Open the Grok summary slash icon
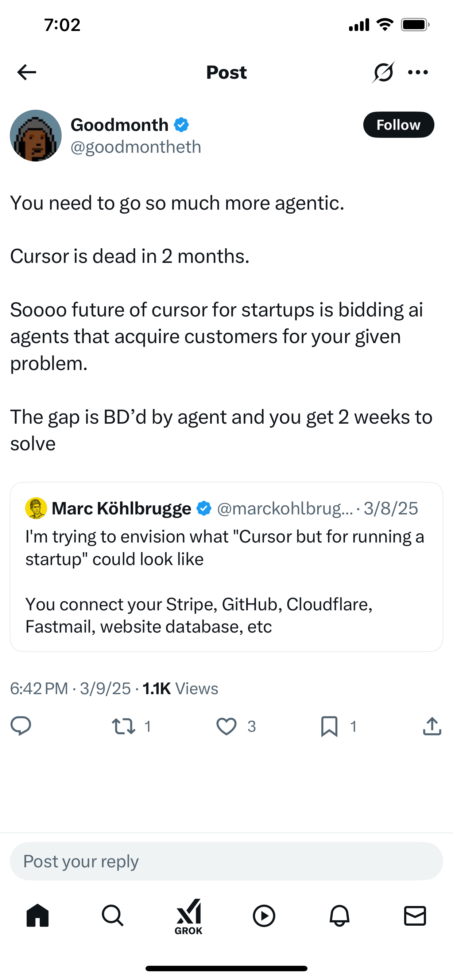 [x=383, y=72]
